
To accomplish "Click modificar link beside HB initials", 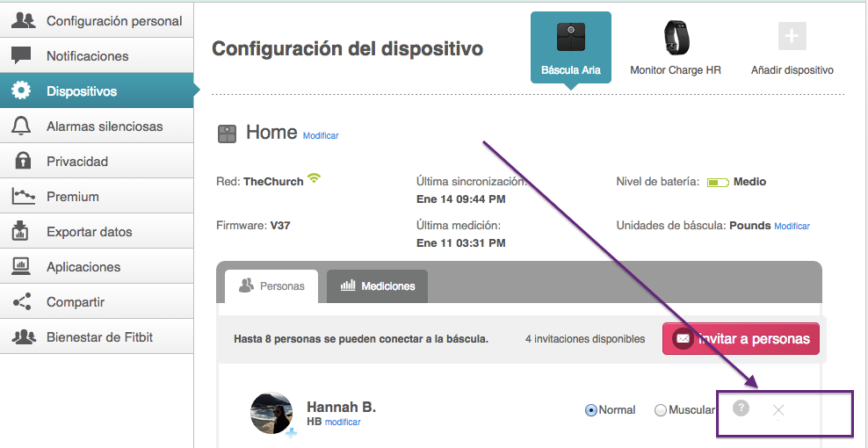I will coord(343,423).
